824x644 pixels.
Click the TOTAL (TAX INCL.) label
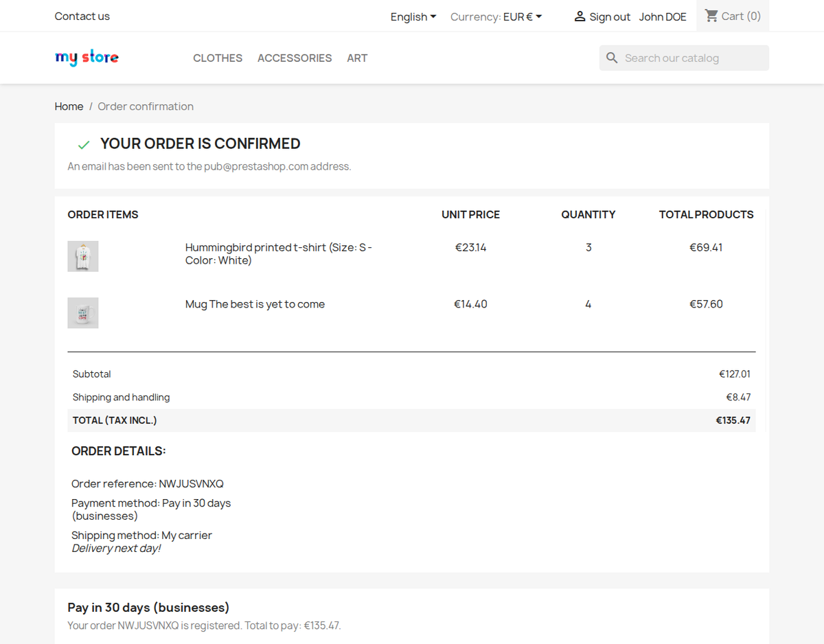(x=115, y=420)
